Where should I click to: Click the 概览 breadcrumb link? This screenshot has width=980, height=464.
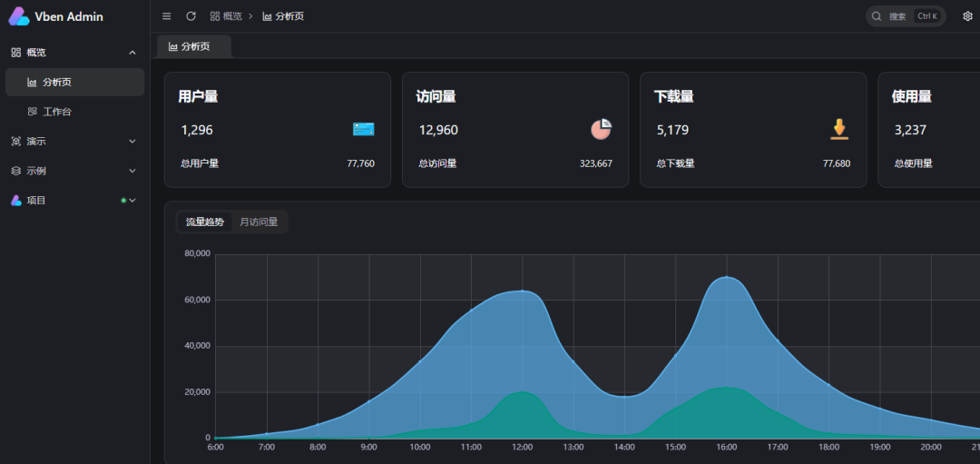(226, 16)
